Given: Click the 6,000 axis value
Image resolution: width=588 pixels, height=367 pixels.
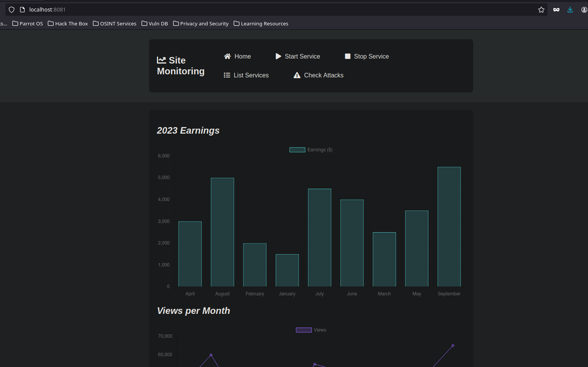Looking at the screenshot, I should [164, 156].
